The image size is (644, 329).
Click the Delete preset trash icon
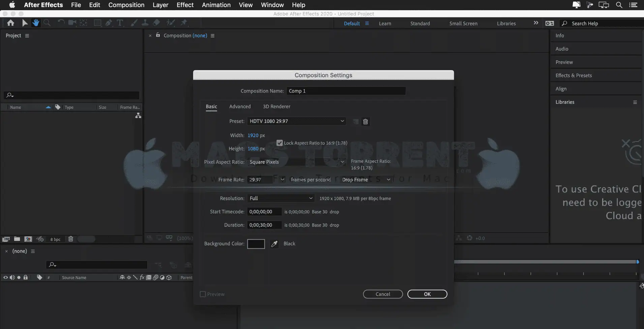pyautogui.click(x=365, y=121)
